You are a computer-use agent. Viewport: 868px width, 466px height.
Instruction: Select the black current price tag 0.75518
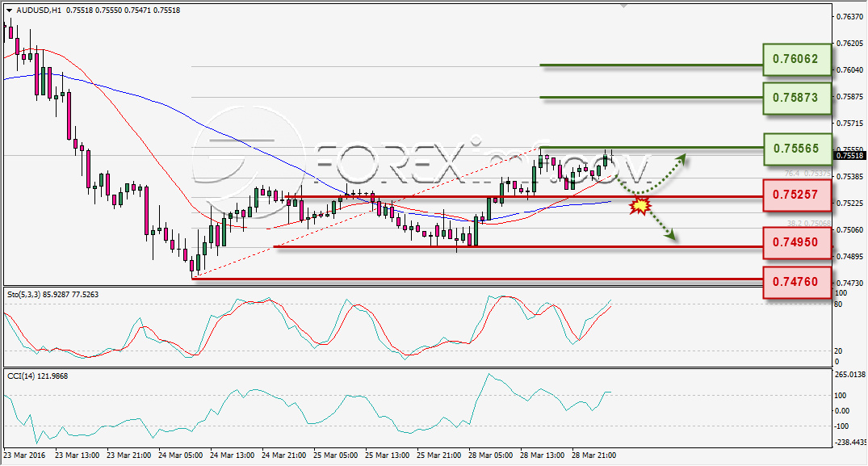[849, 156]
